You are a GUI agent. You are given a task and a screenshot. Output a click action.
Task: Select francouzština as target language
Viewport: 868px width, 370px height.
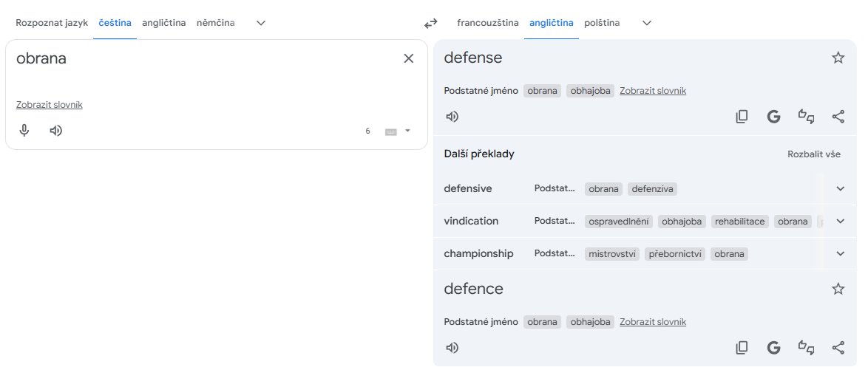click(x=488, y=23)
